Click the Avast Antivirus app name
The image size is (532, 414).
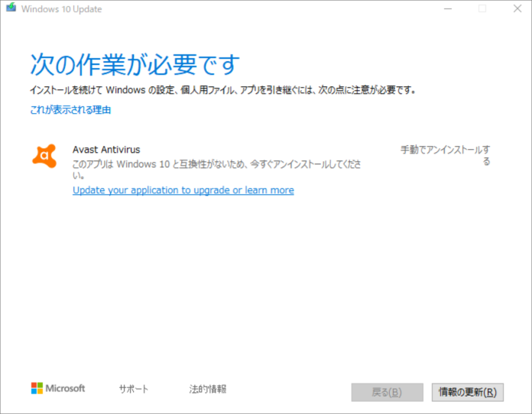point(106,150)
